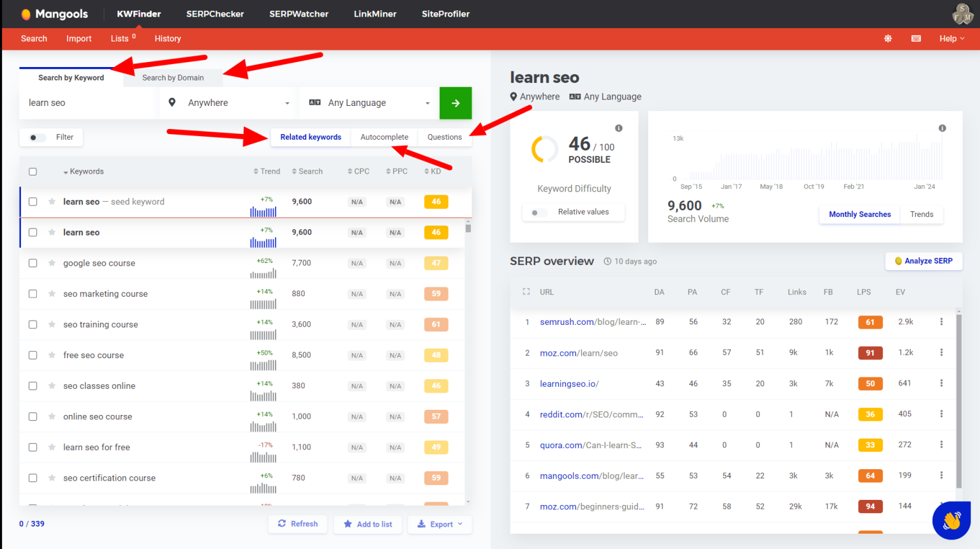
Task: Star the keyword 'google seo course'
Action: coord(51,263)
